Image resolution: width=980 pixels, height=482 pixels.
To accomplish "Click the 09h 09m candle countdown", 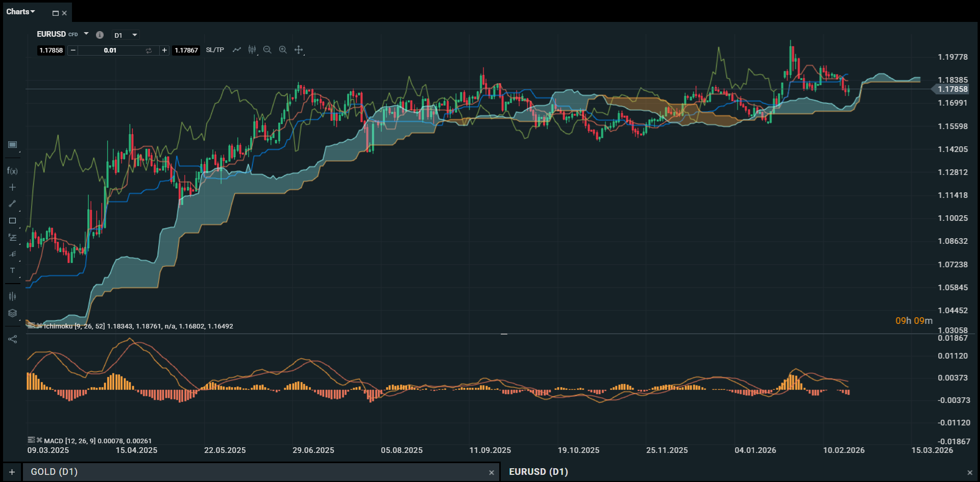I will point(914,321).
